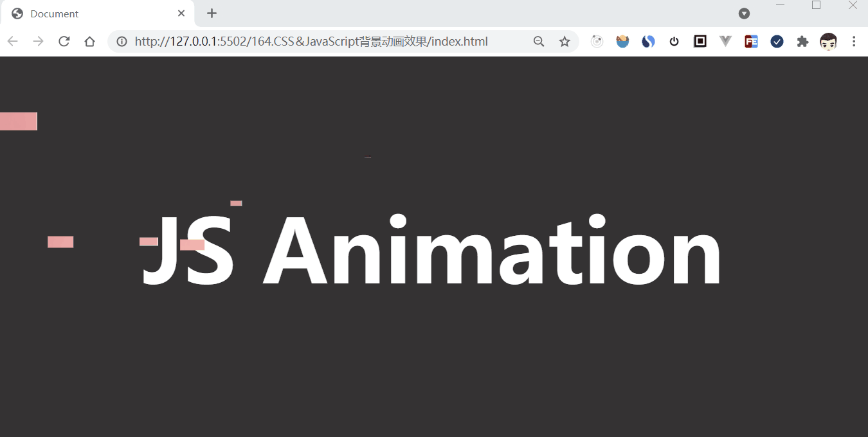Image resolution: width=868 pixels, height=437 pixels.
Task: Open the tab search dropdown arrow
Action: (744, 13)
